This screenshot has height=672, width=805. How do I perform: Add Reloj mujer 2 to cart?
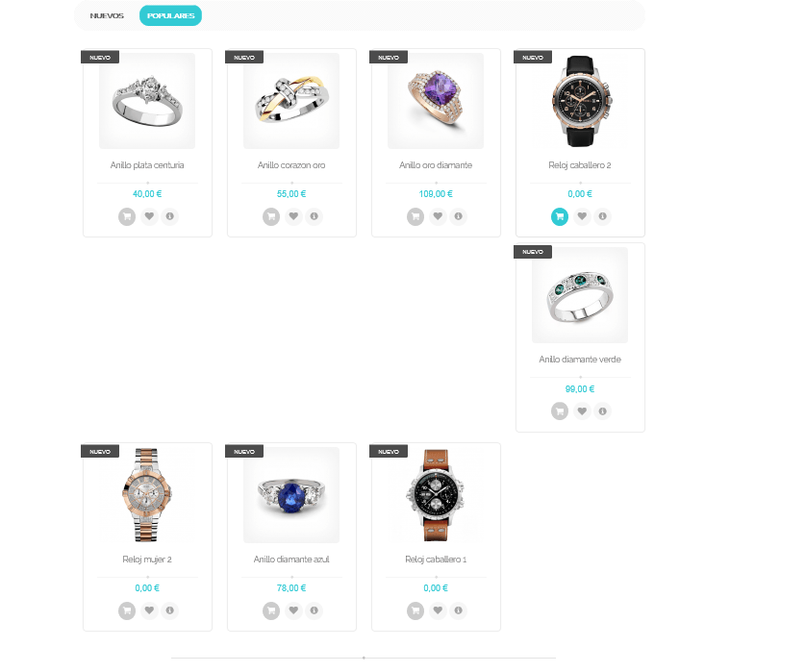[x=127, y=610]
